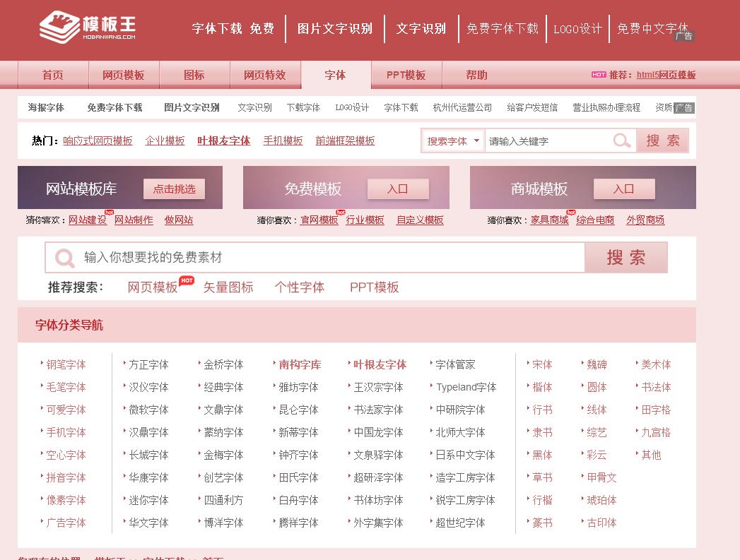Click the 入口 button for 商城模板

pos(624,189)
